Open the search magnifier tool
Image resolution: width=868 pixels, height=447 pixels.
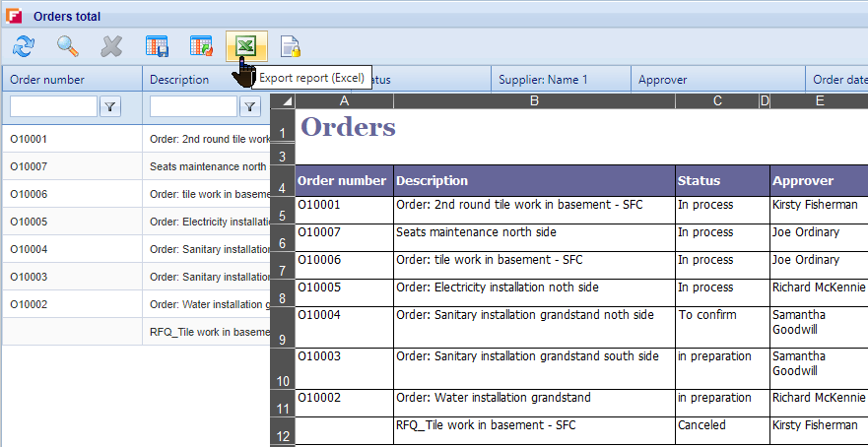point(67,46)
